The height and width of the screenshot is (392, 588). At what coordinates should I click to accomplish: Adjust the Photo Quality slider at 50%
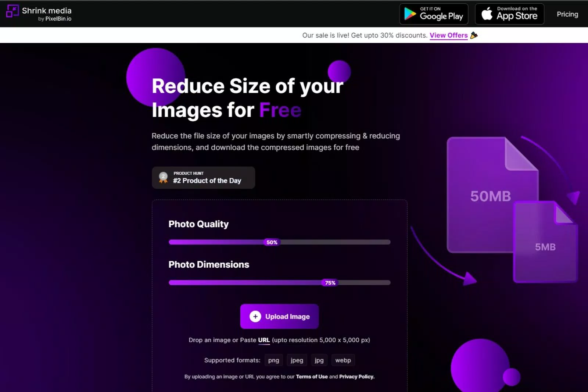point(272,242)
